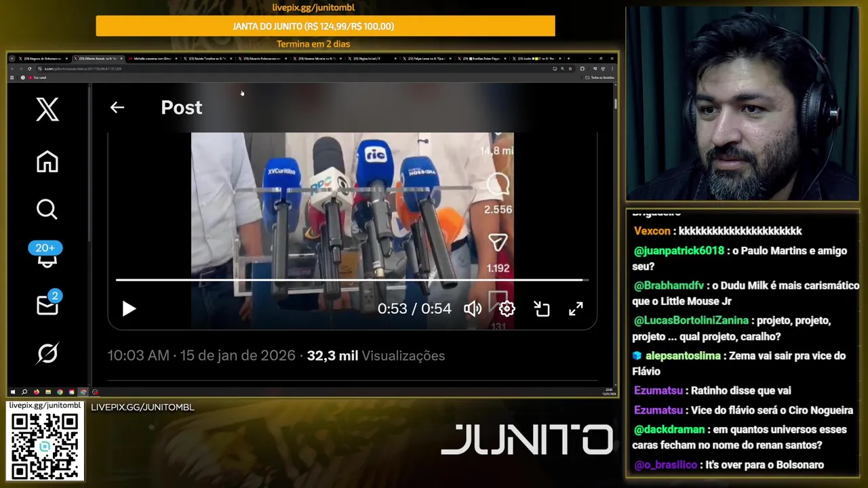This screenshot has width=868, height=488.
Task: Open notifications bell with 20+ badge
Action: pyautogui.click(x=46, y=255)
